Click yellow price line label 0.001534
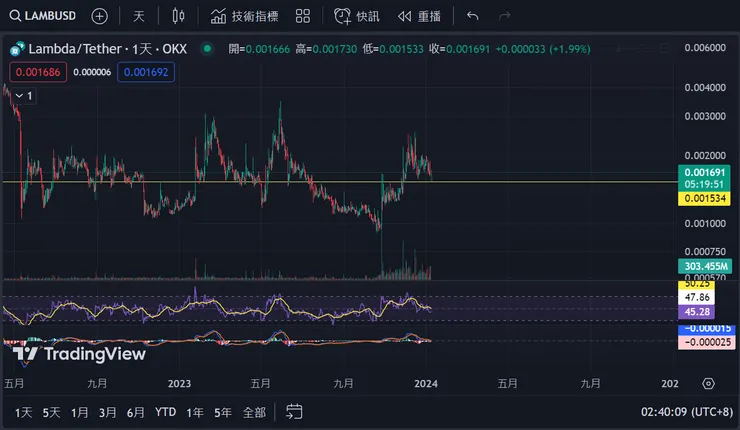740x430 pixels. pyautogui.click(x=704, y=198)
